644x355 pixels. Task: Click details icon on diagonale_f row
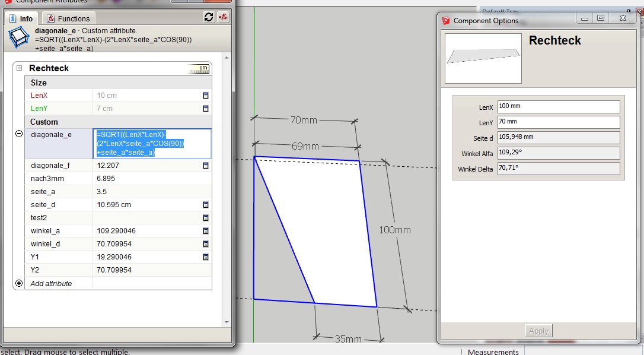[x=206, y=166]
